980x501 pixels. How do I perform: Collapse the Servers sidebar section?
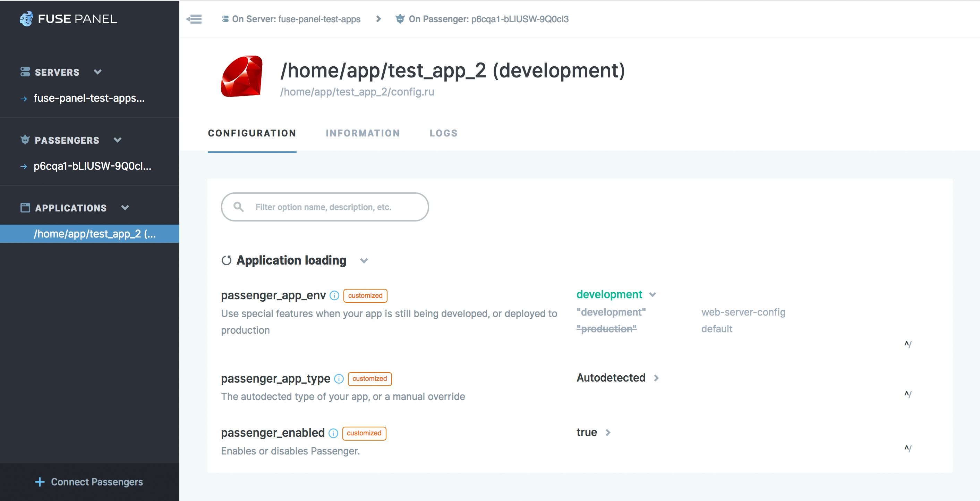coord(98,72)
